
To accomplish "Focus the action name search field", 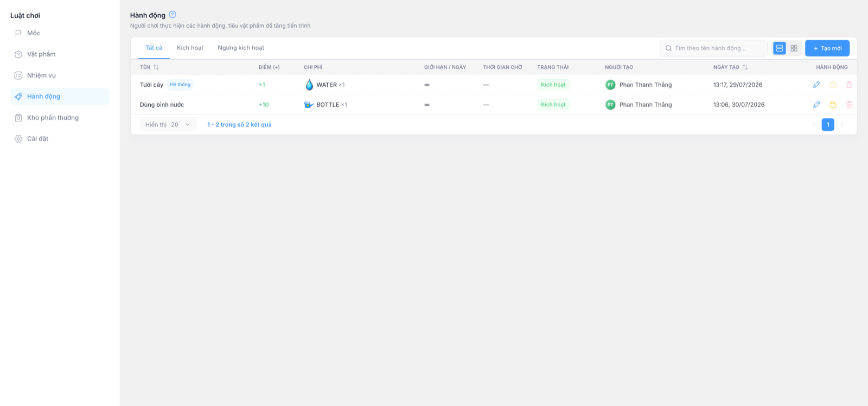I will pos(713,48).
